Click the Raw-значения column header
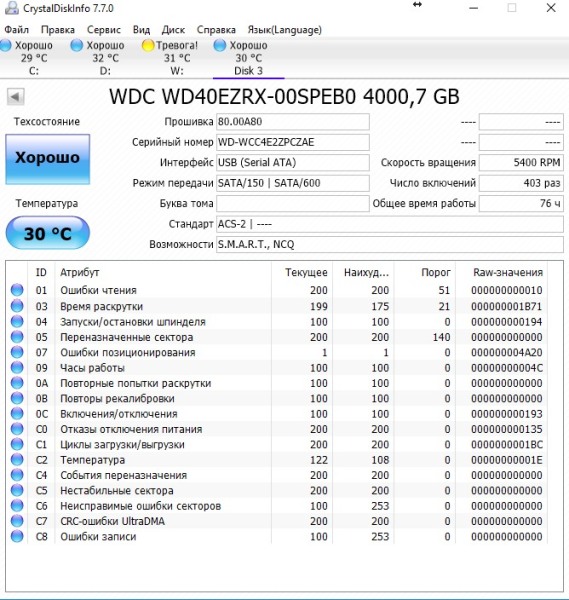 click(502, 272)
